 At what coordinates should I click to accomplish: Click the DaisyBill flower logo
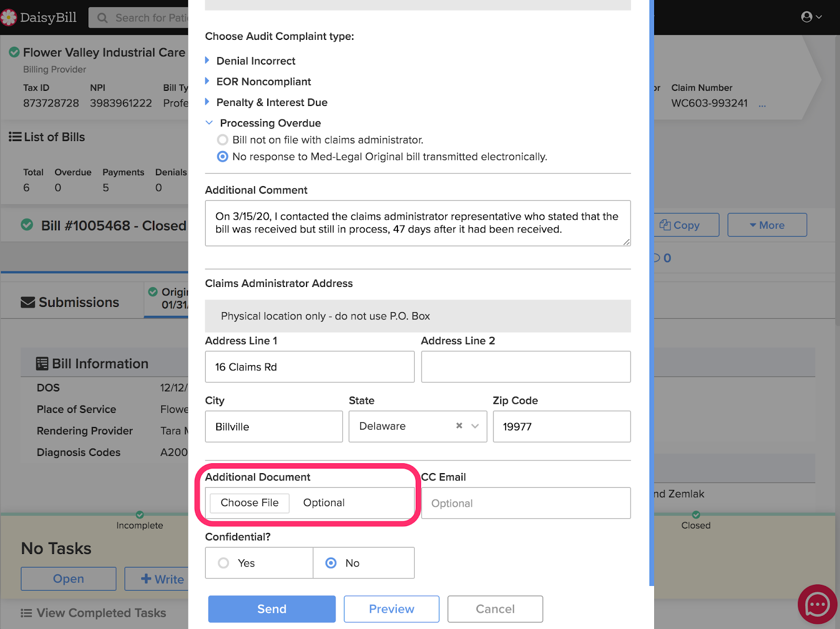click(x=8, y=17)
